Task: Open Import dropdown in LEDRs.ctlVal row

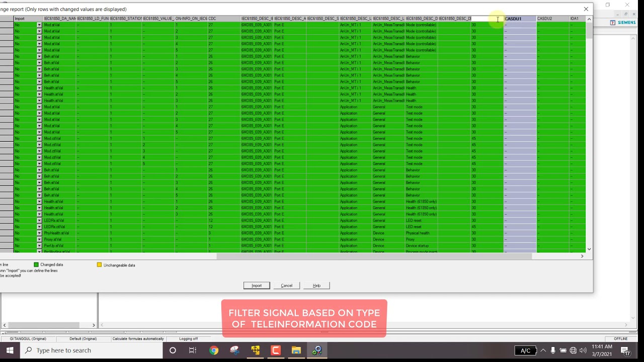Action: tap(39, 227)
